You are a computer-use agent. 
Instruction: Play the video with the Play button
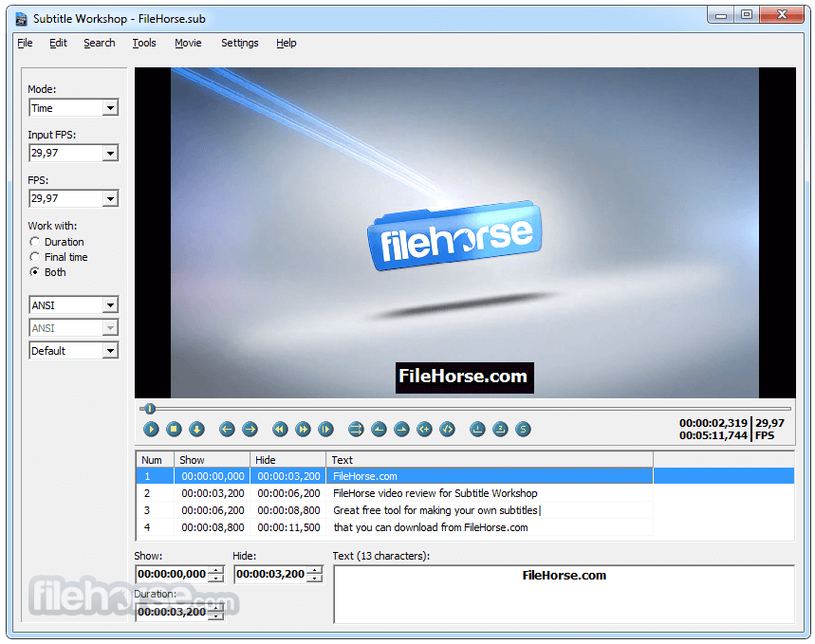click(x=151, y=430)
